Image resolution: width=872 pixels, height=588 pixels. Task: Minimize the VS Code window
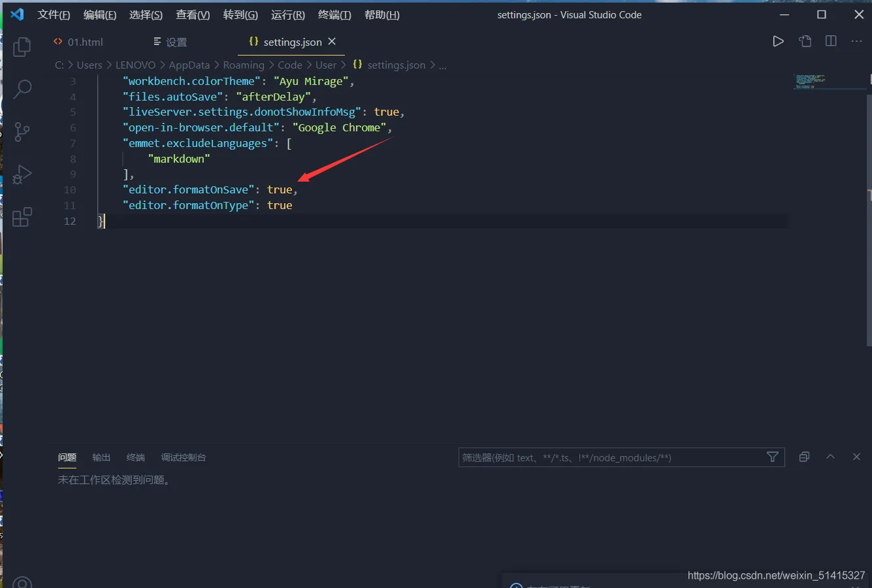[784, 14]
